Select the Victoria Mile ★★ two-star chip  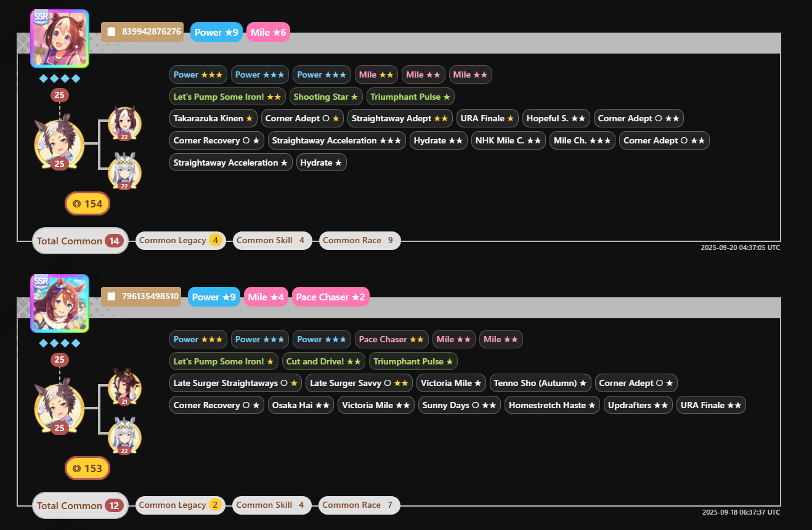376,405
